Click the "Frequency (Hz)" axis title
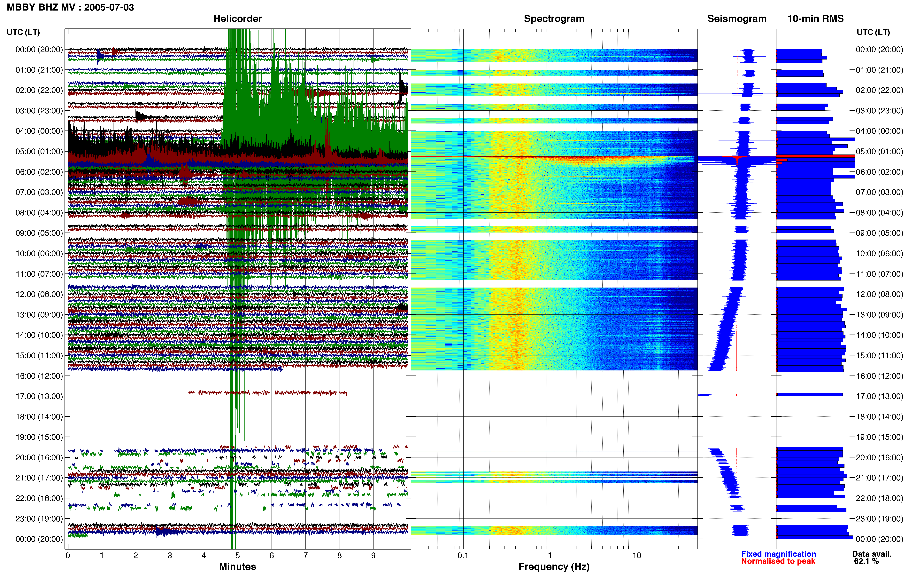This screenshot has width=924, height=578. (554, 566)
